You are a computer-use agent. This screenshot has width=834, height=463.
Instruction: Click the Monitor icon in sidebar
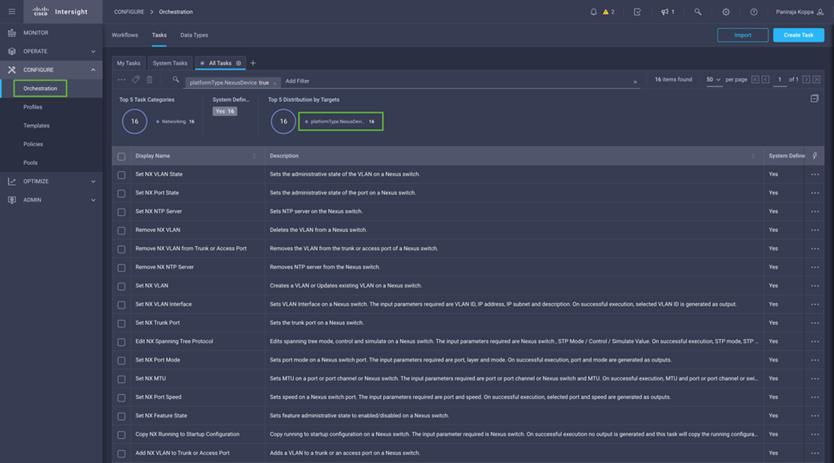click(x=12, y=33)
